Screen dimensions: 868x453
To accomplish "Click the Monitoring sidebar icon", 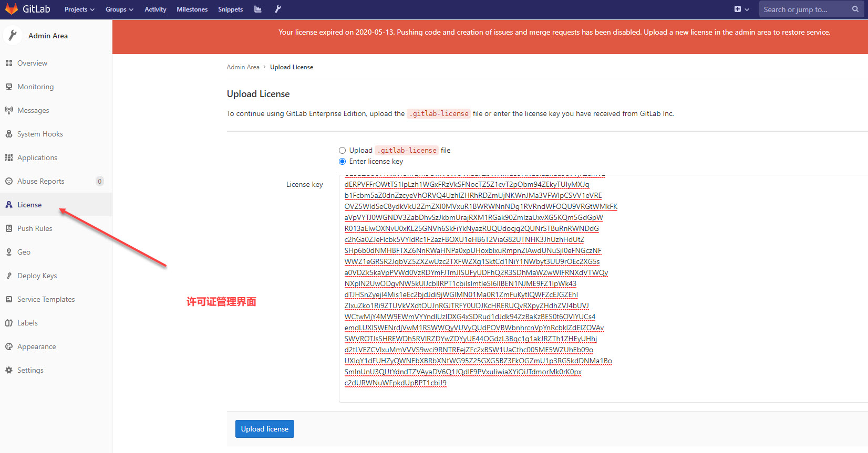I will tap(9, 87).
